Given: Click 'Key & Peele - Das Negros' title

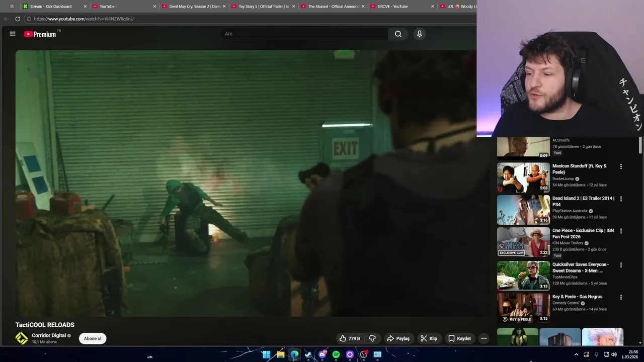Looking at the screenshot, I should click(577, 297).
